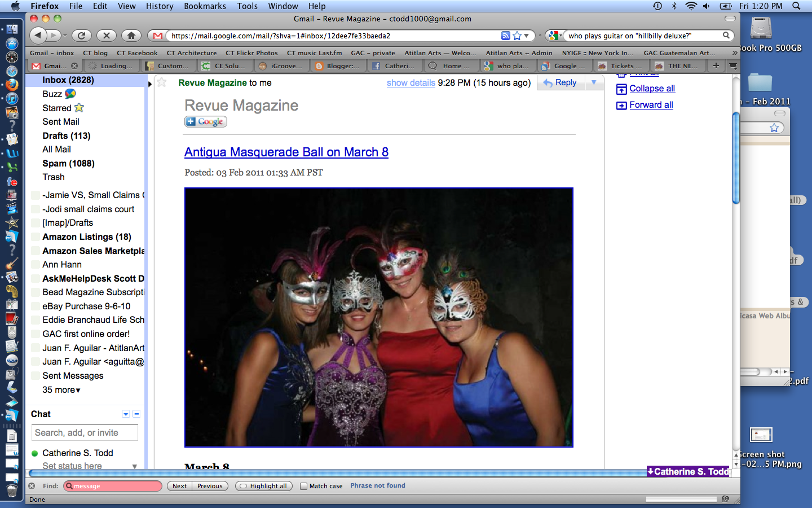This screenshot has height=508, width=812.
Task: Open iTunes in the Dock
Action: coord(12,99)
